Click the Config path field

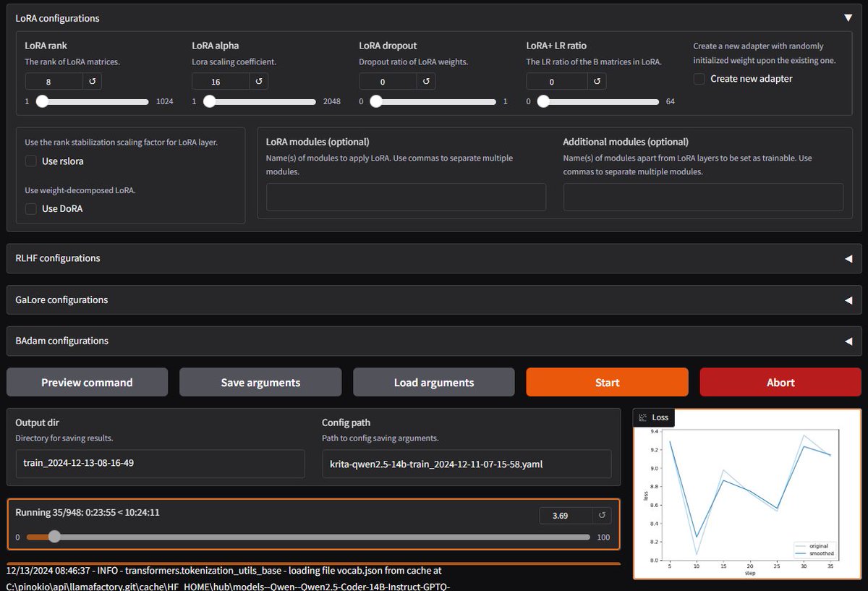467,464
